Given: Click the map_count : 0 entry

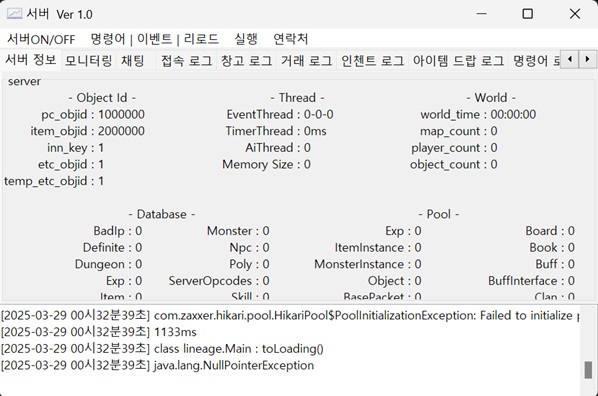Looking at the screenshot, I should pyautogui.click(x=459, y=131).
